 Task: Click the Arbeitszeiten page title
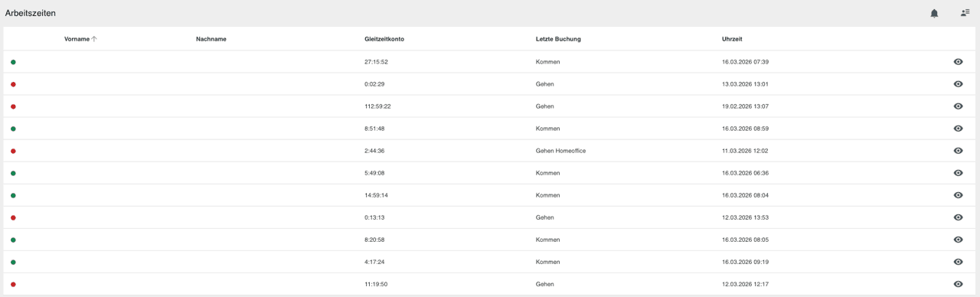(x=31, y=13)
